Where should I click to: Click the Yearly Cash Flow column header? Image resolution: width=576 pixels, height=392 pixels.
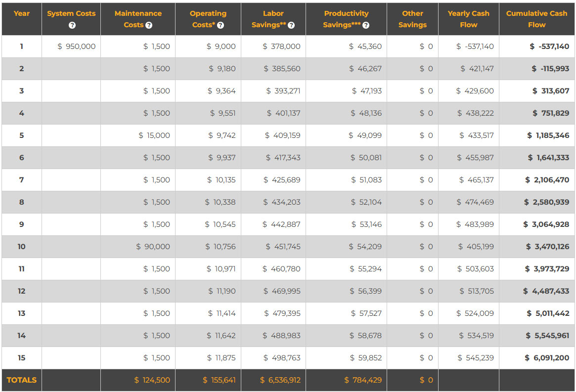point(468,19)
